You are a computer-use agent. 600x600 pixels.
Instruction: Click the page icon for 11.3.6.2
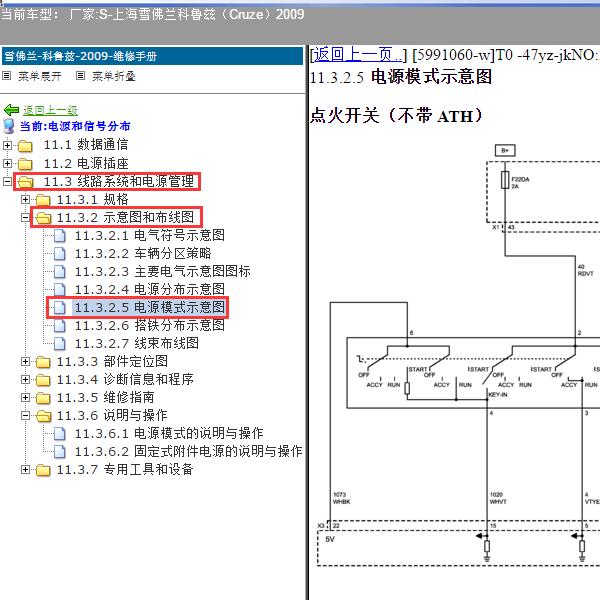click(59, 452)
